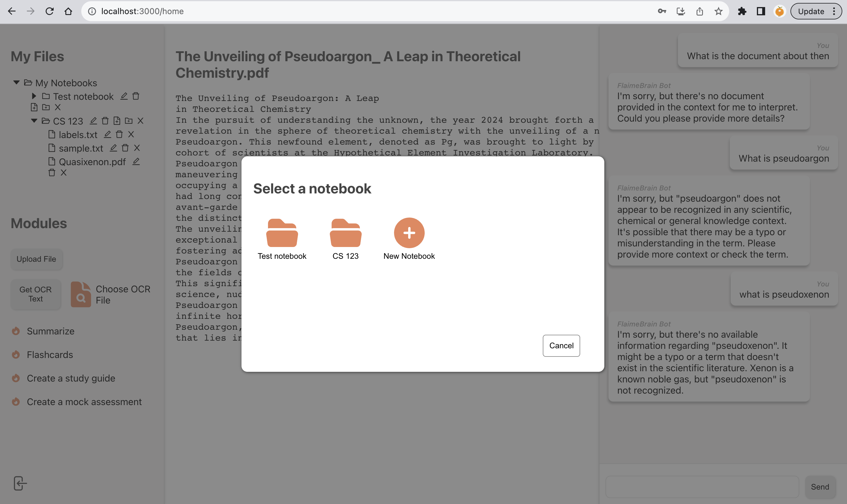The height and width of the screenshot is (504, 847).
Task: Click add-file icon next to CS 123
Action: [x=117, y=121]
